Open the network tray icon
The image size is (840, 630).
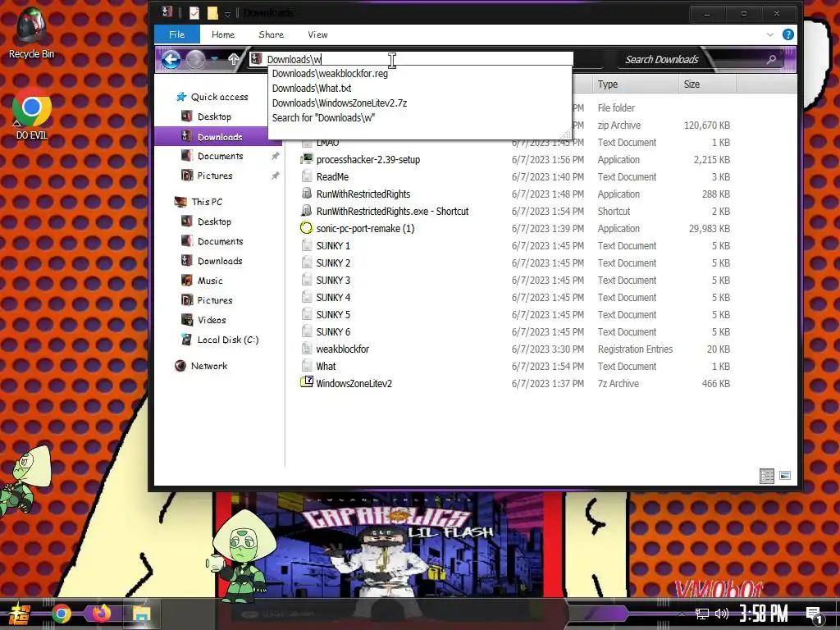702,614
